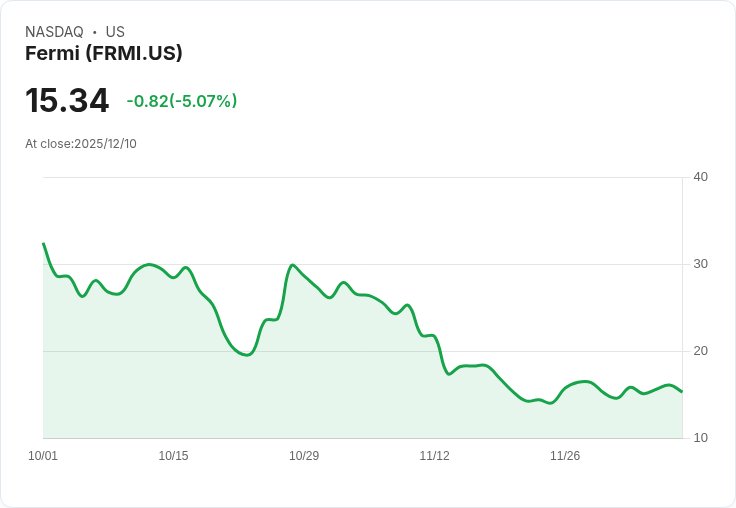Screen dimensions: 736x508
Task: Open the Fermi (FRMI.US) stock title
Action: click(x=103, y=54)
